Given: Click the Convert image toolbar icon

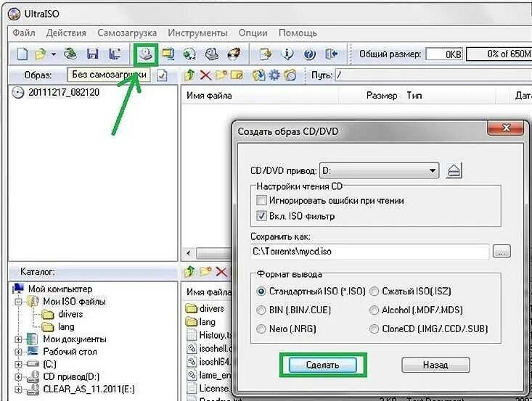Looking at the screenshot, I should coord(189,54).
